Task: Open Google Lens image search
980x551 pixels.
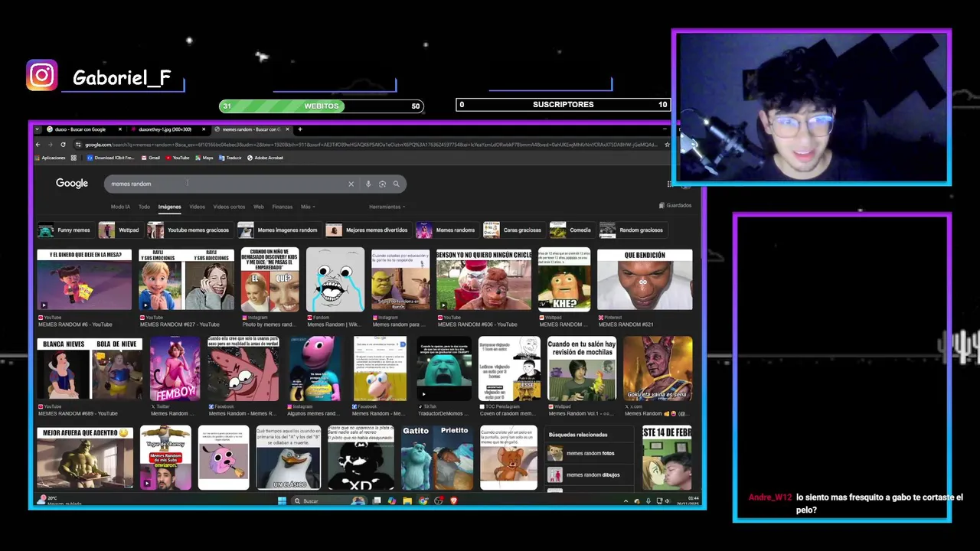Action: pyautogui.click(x=382, y=184)
